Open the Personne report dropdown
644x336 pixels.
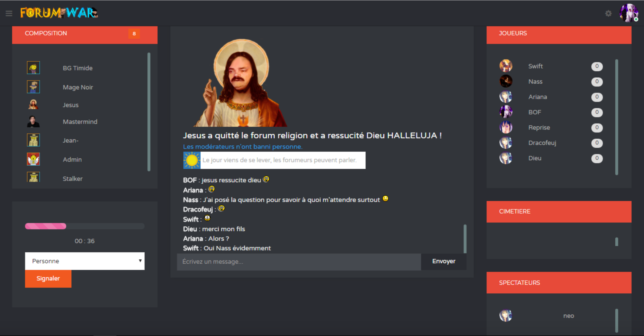click(x=85, y=261)
